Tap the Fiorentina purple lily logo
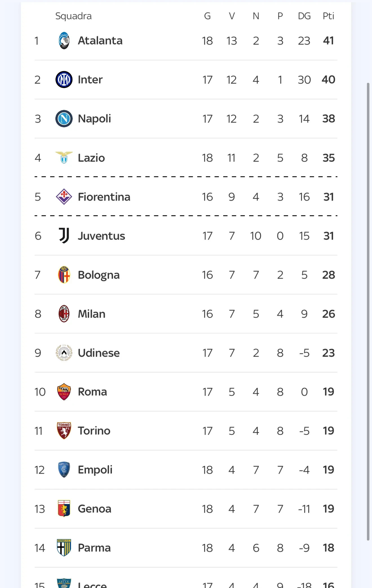This screenshot has width=372, height=588. 64,197
